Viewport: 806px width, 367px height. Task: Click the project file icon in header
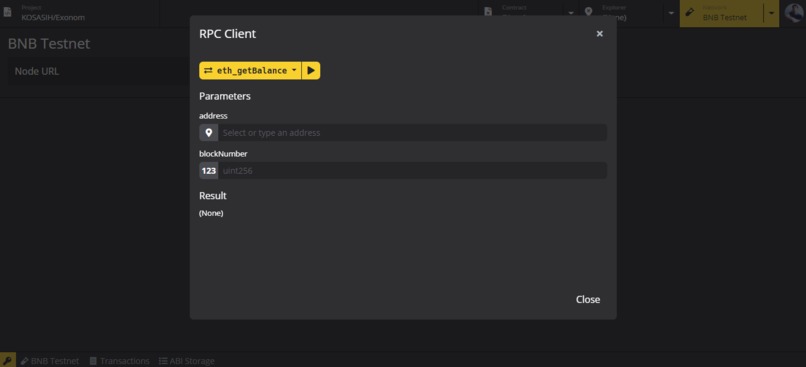[x=7, y=12]
